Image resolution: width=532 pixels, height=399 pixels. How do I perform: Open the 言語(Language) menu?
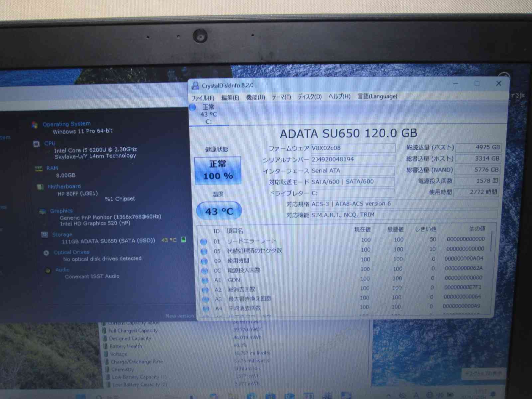377,96
